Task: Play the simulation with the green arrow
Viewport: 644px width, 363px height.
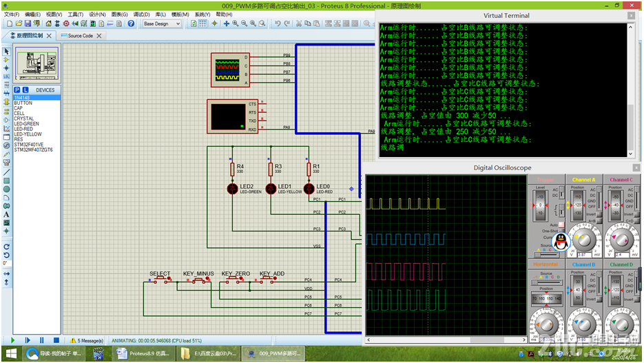Action: [12, 340]
